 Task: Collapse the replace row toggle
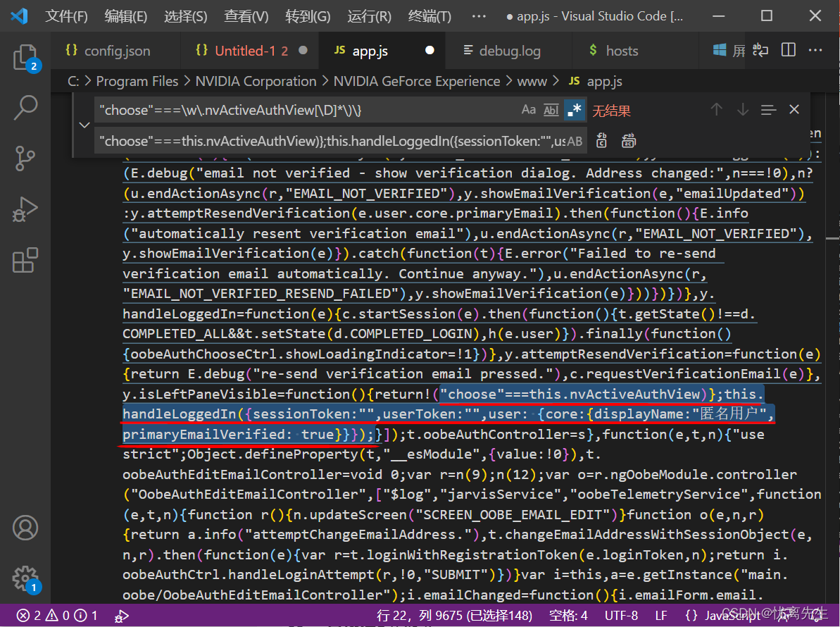84,125
